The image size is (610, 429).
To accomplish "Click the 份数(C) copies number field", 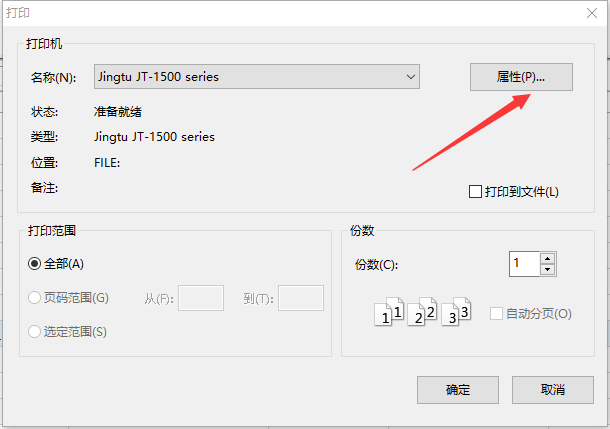I will pos(523,264).
